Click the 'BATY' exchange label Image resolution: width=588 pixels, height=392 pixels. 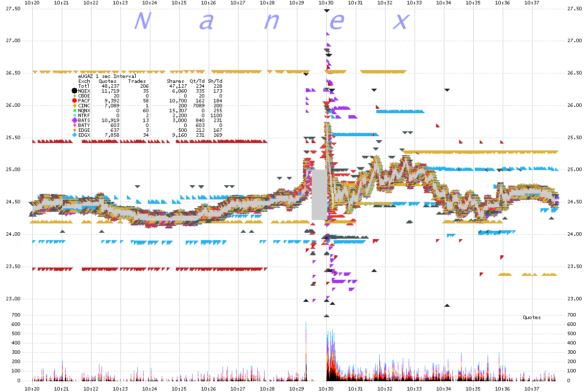click(84, 125)
